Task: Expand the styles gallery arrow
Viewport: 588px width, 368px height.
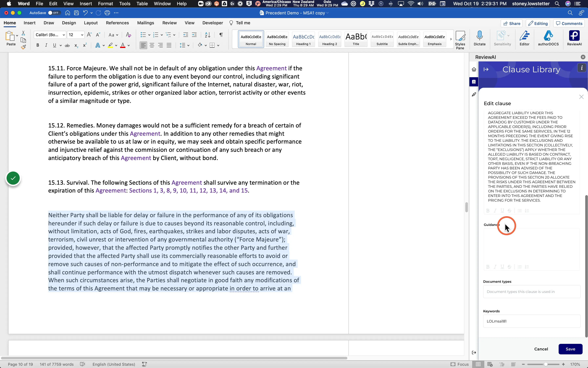Action: point(451,39)
